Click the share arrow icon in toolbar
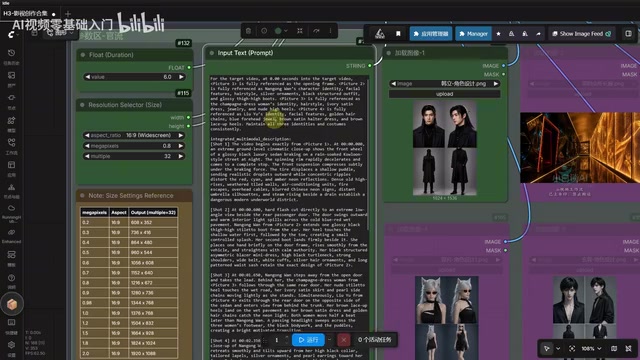Viewport: 640px width, 360px height. (x=538, y=34)
